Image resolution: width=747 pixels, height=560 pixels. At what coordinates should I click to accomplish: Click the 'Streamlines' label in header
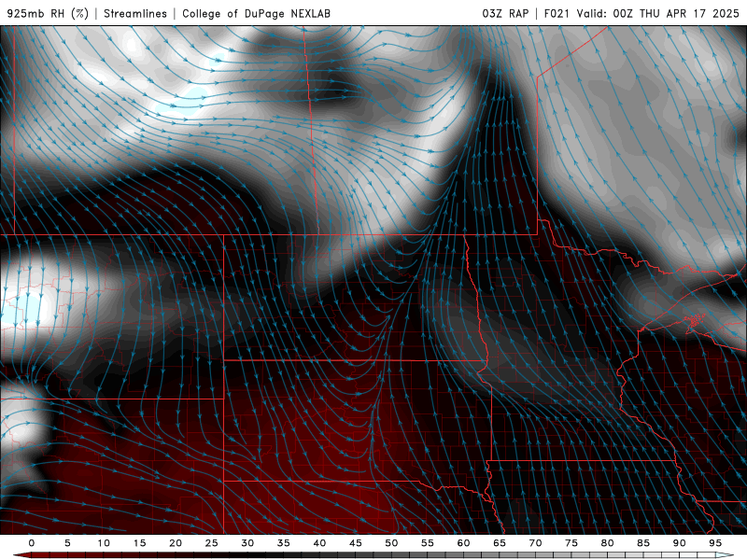pos(135,13)
